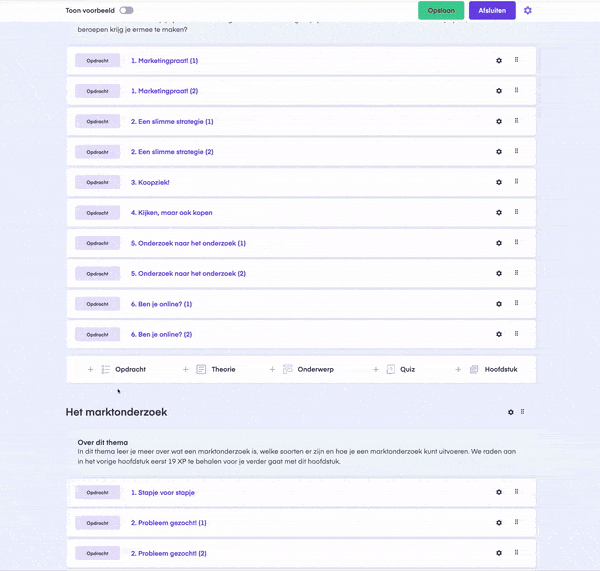Screen dimensions: 600x571
Task: Add a new Opdracht item
Action: pyautogui.click(x=117, y=369)
